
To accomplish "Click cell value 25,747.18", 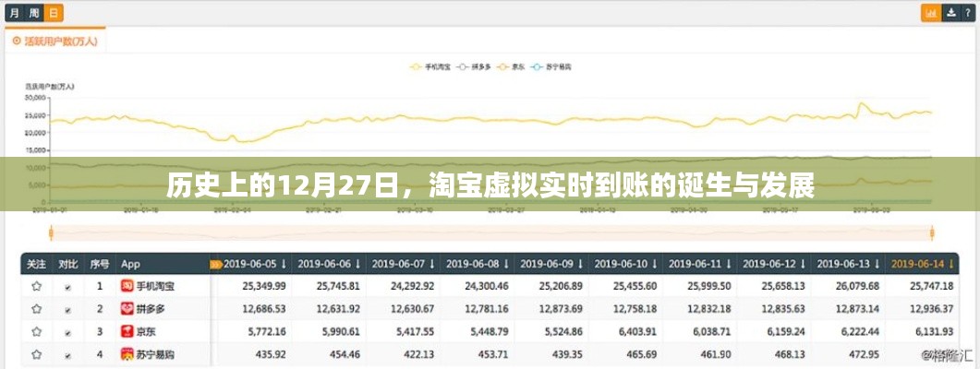I will [x=931, y=286].
